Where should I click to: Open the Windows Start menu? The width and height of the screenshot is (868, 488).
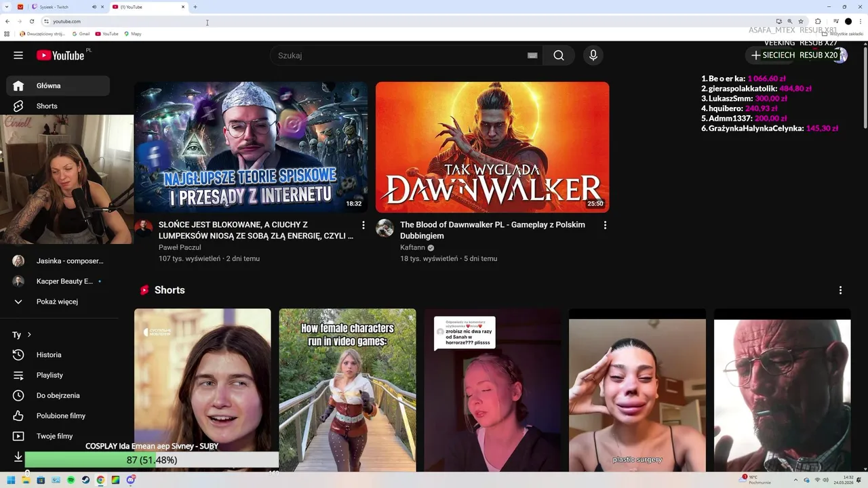click(x=11, y=480)
